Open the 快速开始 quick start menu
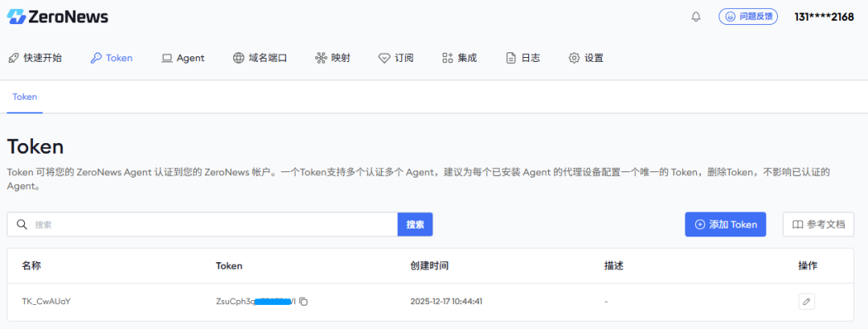 point(35,58)
